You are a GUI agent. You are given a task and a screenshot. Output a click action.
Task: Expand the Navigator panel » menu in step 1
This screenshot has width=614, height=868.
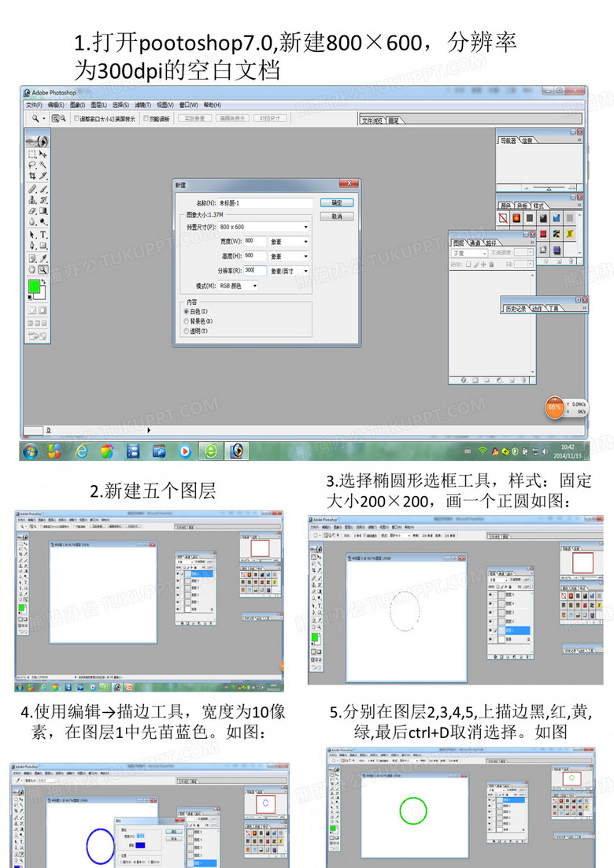point(579,139)
